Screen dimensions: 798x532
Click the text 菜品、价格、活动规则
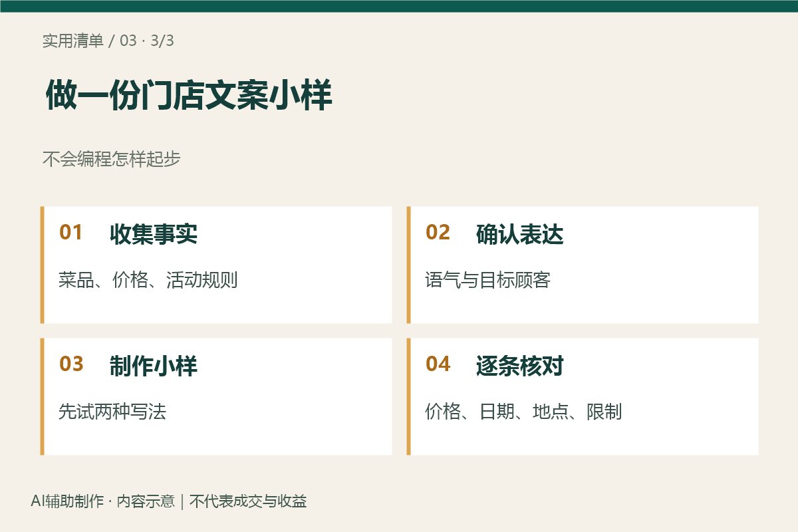pos(148,280)
